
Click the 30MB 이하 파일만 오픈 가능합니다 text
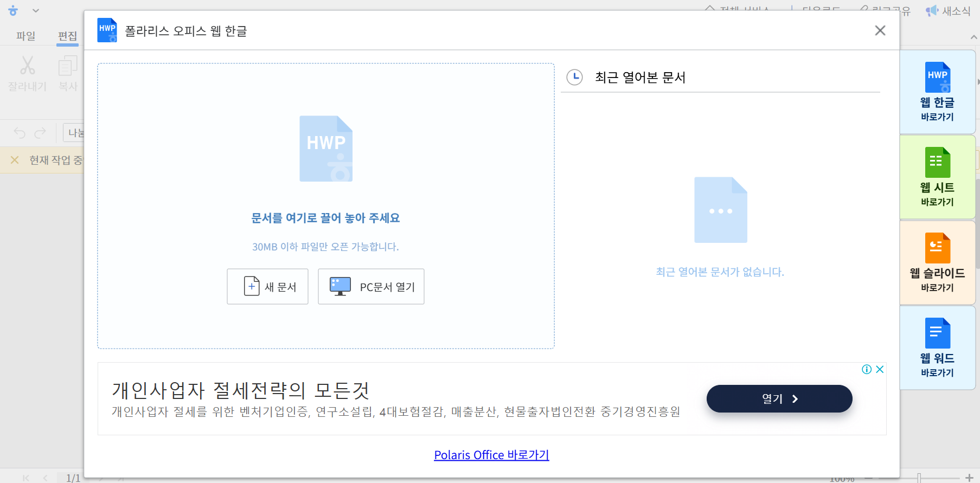325,247
